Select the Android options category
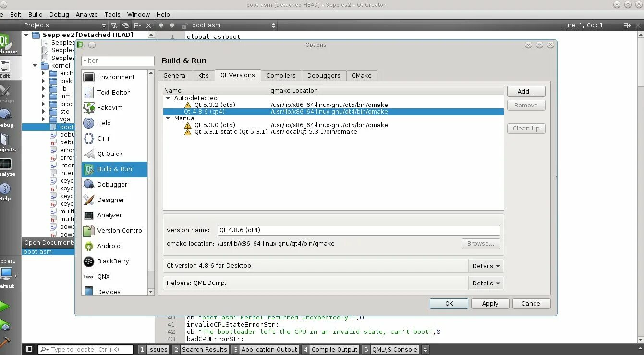This screenshot has height=355, width=644. coord(114,246)
